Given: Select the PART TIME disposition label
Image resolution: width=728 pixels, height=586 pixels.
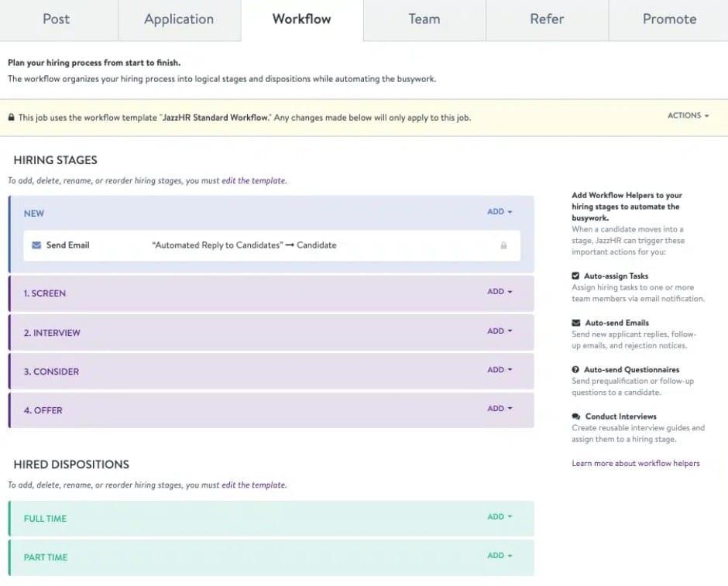Looking at the screenshot, I should [x=46, y=557].
